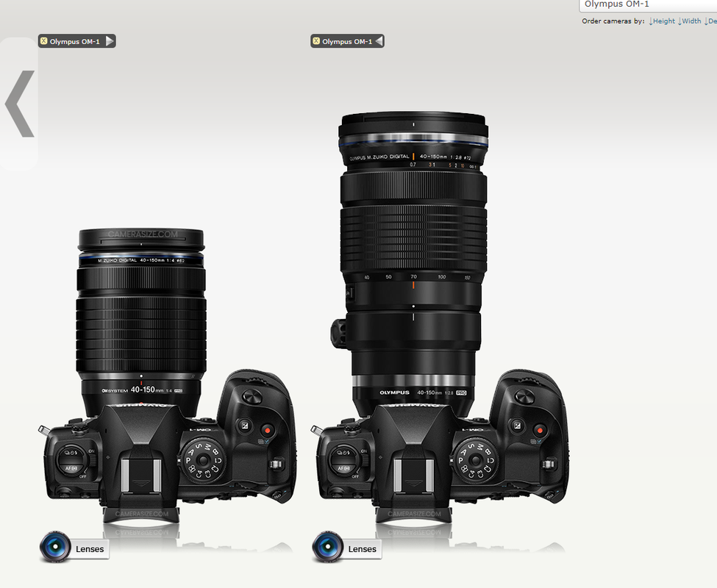The height and width of the screenshot is (588, 717).
Task: Click the lens icon under the right camera
Action: 328,546
